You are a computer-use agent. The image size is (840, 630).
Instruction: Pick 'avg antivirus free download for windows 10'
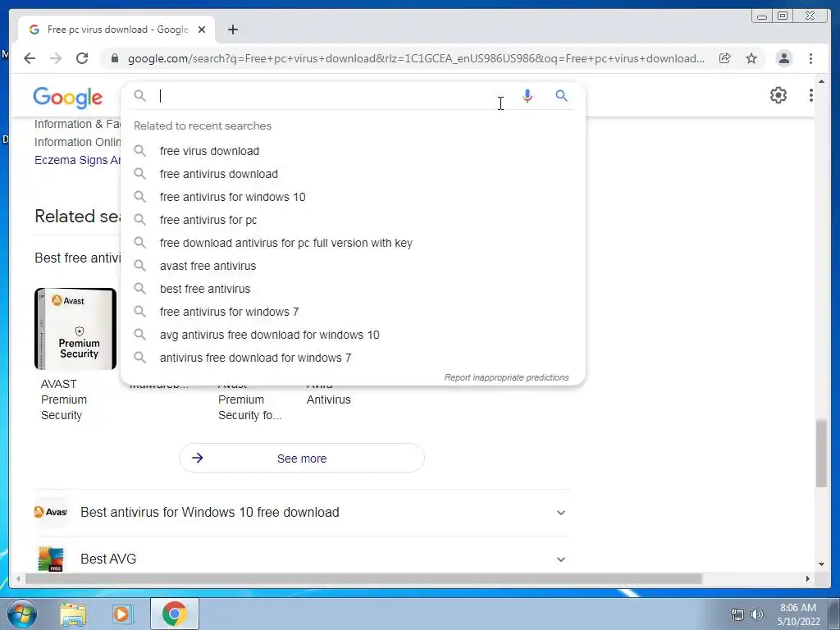pyautogui.click(x=353, y=336)
